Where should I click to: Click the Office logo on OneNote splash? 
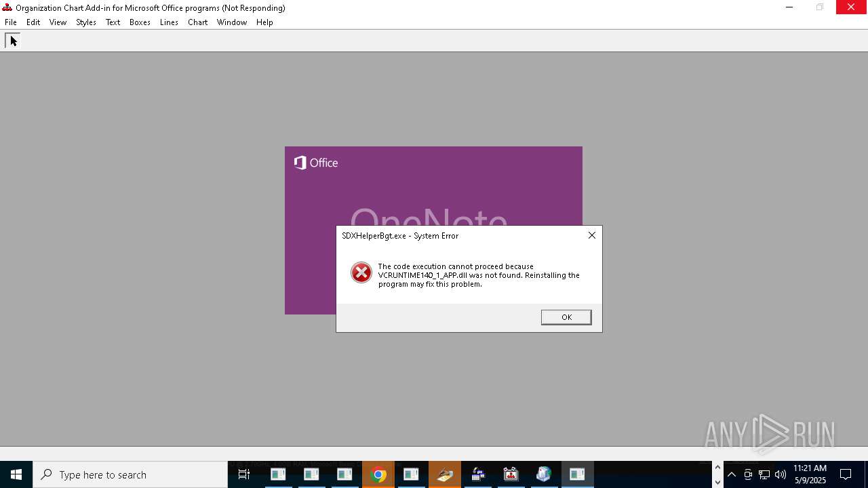316,163
